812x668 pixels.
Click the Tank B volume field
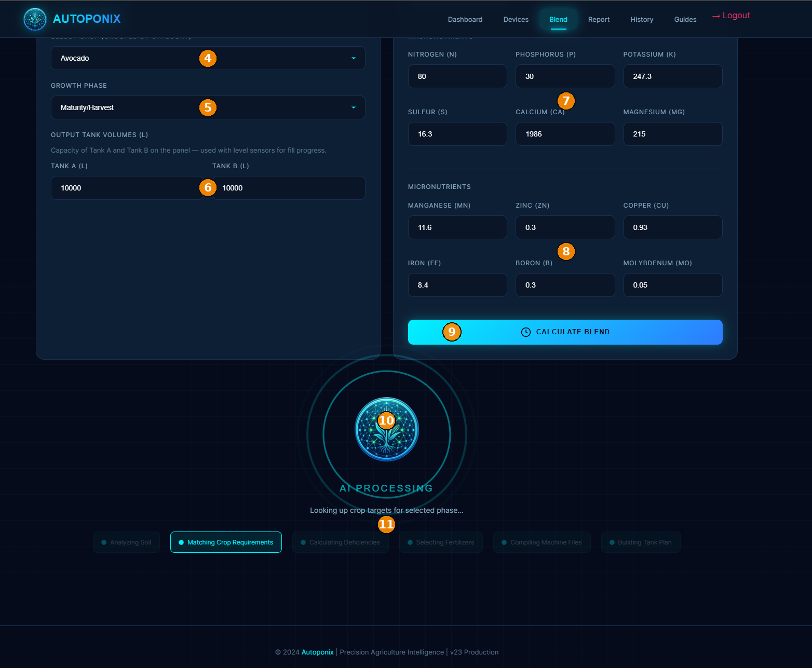pyautogui.click(x=289, y=188)
